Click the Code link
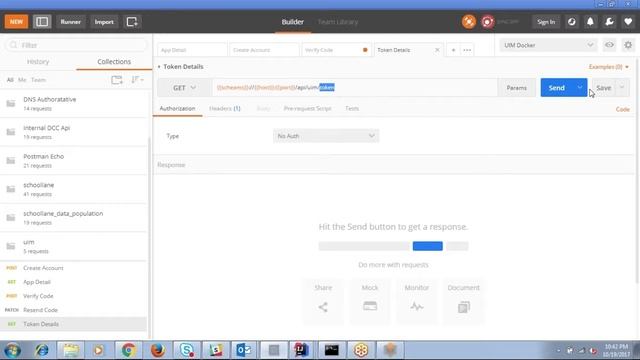This screenshot has width=640, height=360. (x=622, y=109)
